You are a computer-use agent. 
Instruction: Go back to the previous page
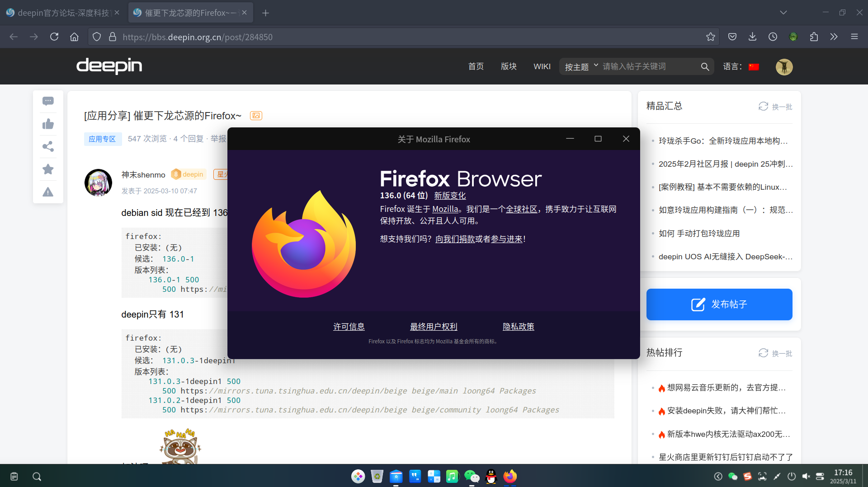[x=14, y=37]
